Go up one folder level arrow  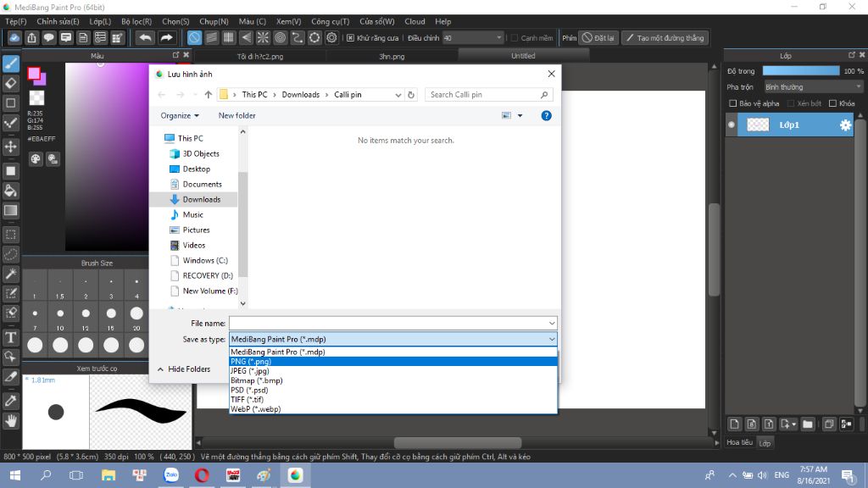click(209, 95)
